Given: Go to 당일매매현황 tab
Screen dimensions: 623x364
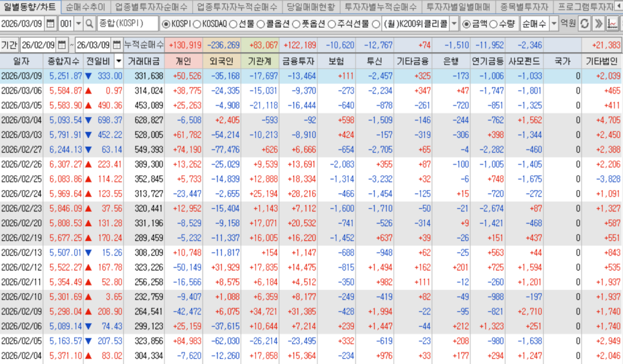Looking at the screenshot, I should (311, 6).
